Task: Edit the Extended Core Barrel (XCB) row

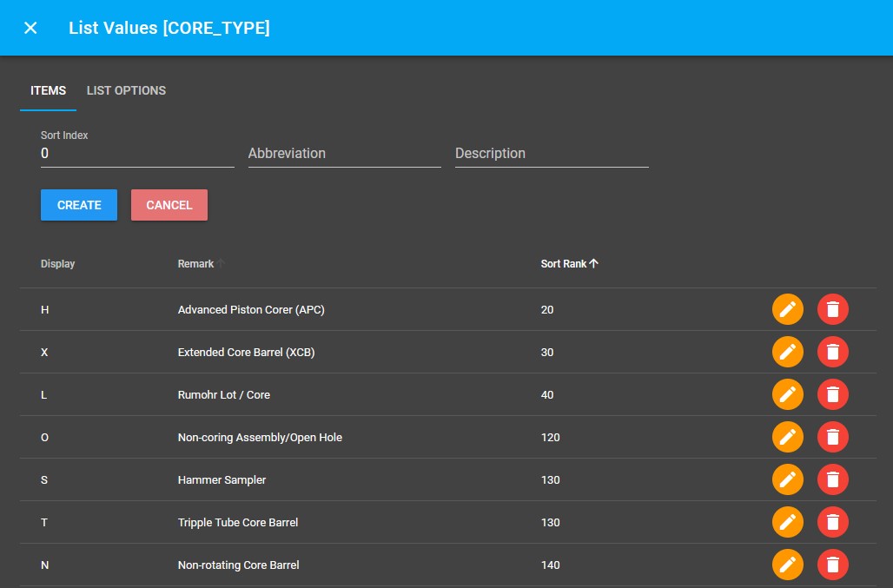Action: (x=787, y=352)
